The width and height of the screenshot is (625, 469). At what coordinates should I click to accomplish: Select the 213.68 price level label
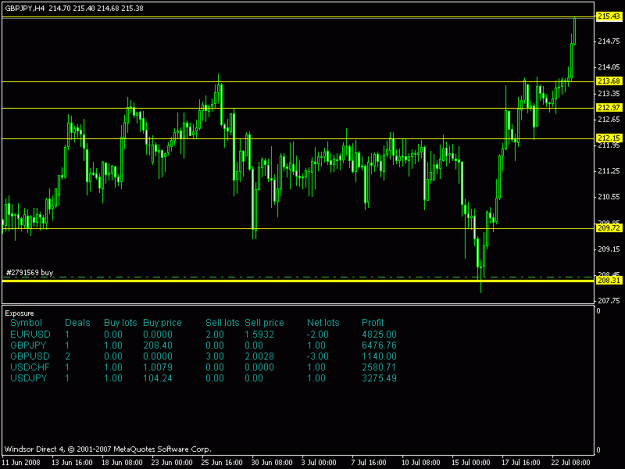point(609,81)
